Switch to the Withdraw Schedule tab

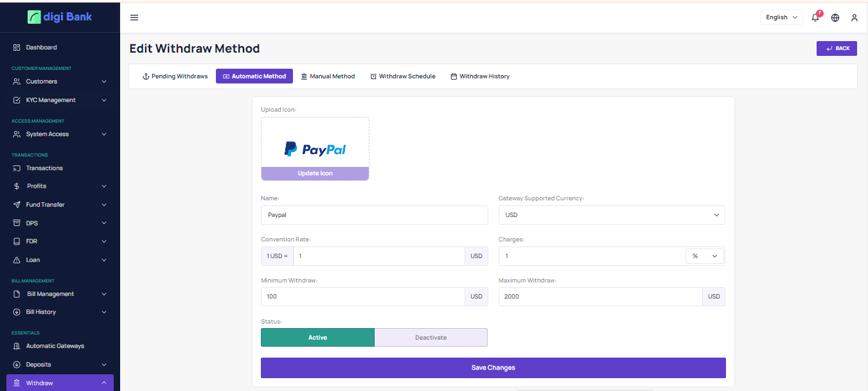tap(403, 76)
